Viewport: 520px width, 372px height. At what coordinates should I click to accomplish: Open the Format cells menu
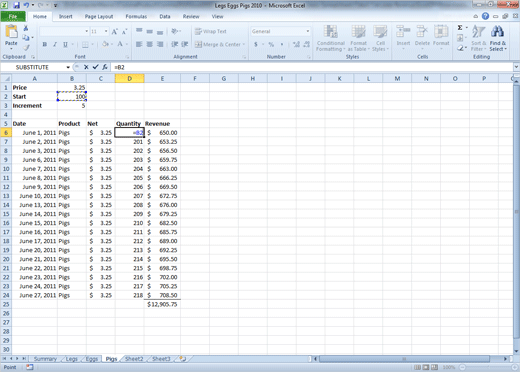pyautogui.click(x=441, y=38)
